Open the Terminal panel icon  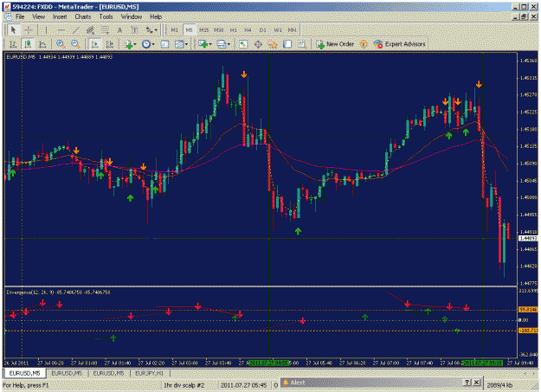(287, 44)
